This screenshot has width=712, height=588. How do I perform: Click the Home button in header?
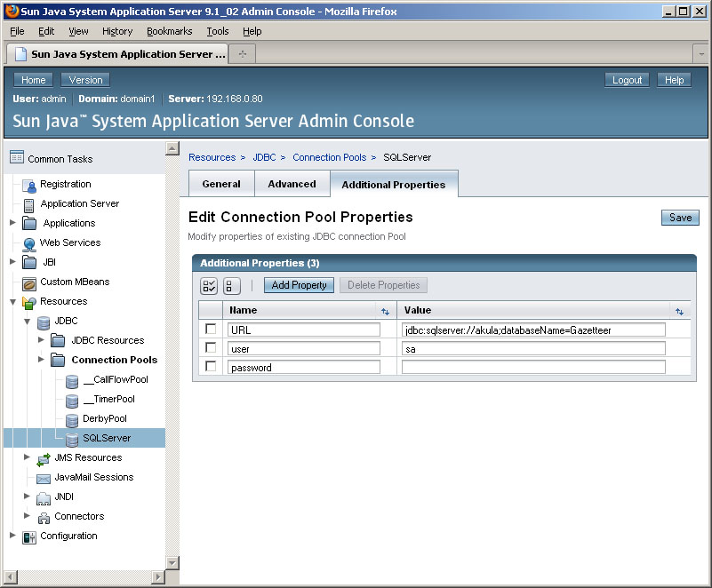(34, 80)
